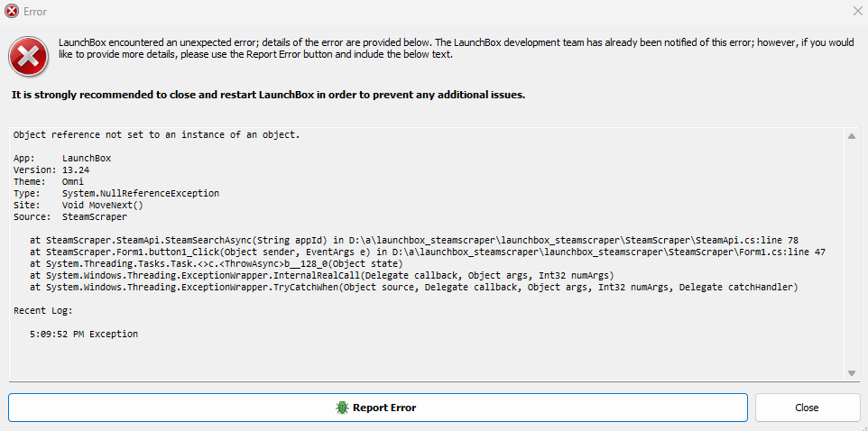Screen dimensions: 868x431
Task: Click the small error icon in title bar
Action: click(x=12, y=12)
